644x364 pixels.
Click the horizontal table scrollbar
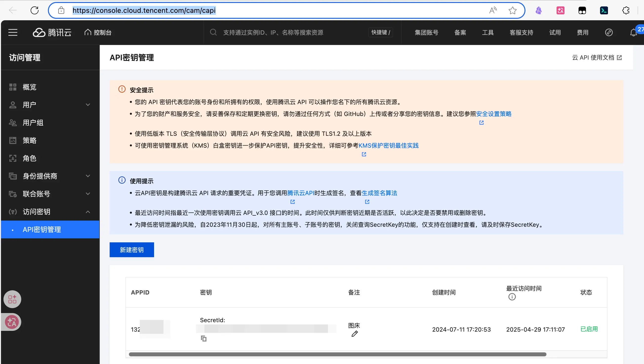[338, 354]
